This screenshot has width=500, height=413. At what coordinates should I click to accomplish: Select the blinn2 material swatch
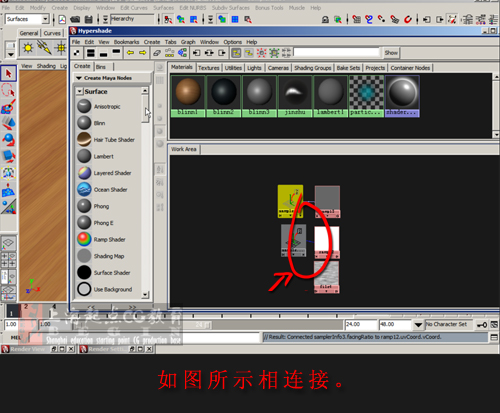(223, 96)
